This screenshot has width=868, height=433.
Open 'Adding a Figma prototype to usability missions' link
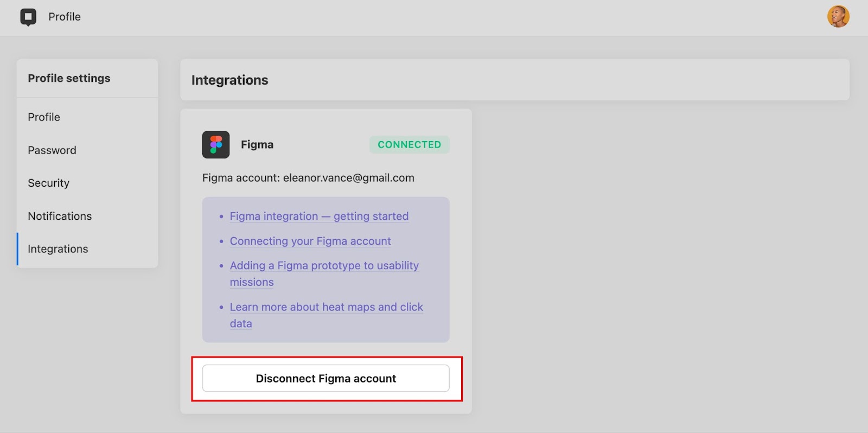[x=324, y=273]
